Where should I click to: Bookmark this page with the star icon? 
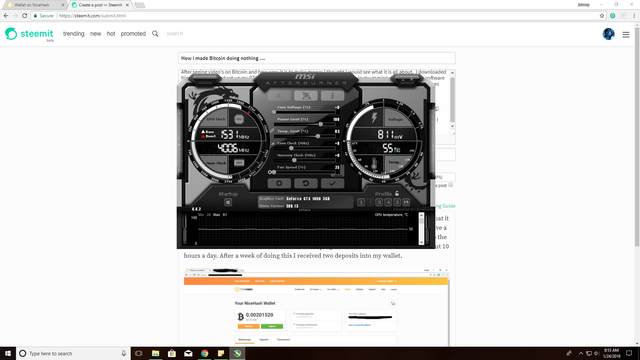click(602, 16)
